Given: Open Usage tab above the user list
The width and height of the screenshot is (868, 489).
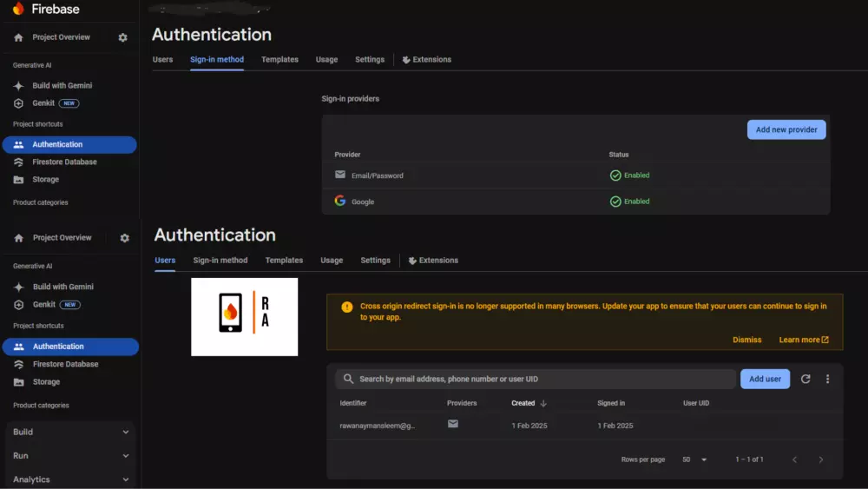Looking at the screenshot, I should [x=332, y=261].
